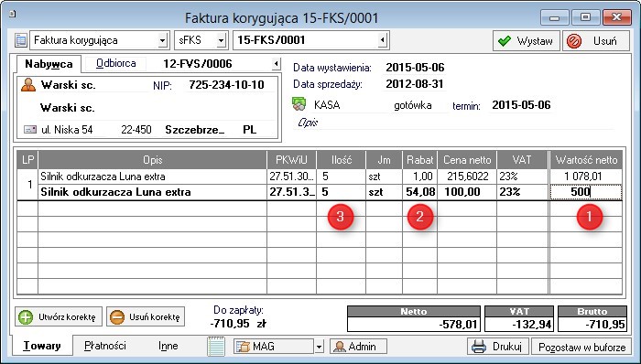Click the Cena netto column header
Screen dimensions: 641x364
point(467,160)
